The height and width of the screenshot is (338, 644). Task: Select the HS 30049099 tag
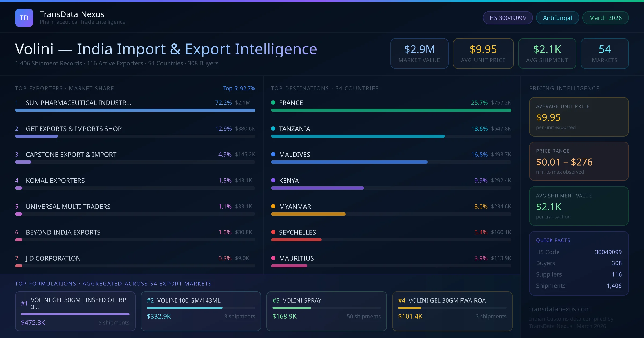[507, 18]
